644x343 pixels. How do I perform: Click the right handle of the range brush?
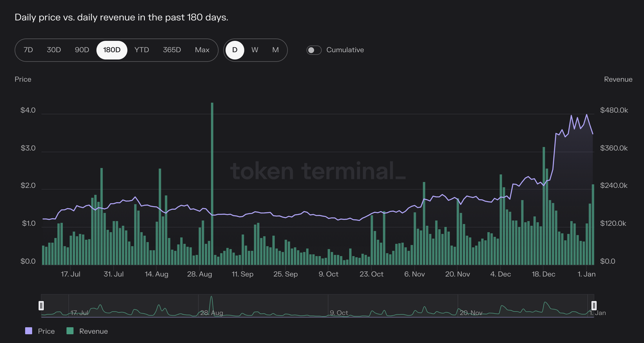point(594,305)
